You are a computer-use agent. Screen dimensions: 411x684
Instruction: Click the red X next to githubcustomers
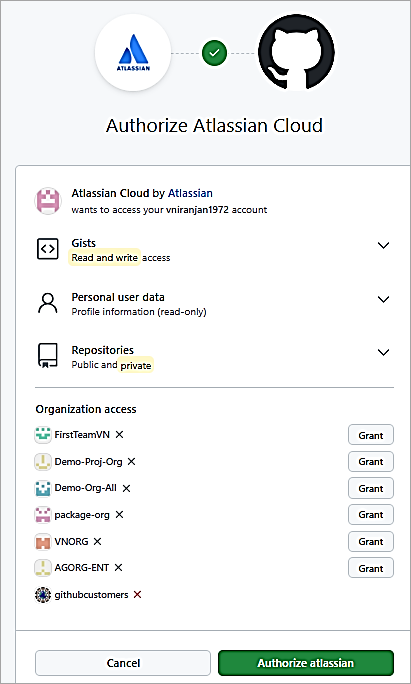coord(137,595)
